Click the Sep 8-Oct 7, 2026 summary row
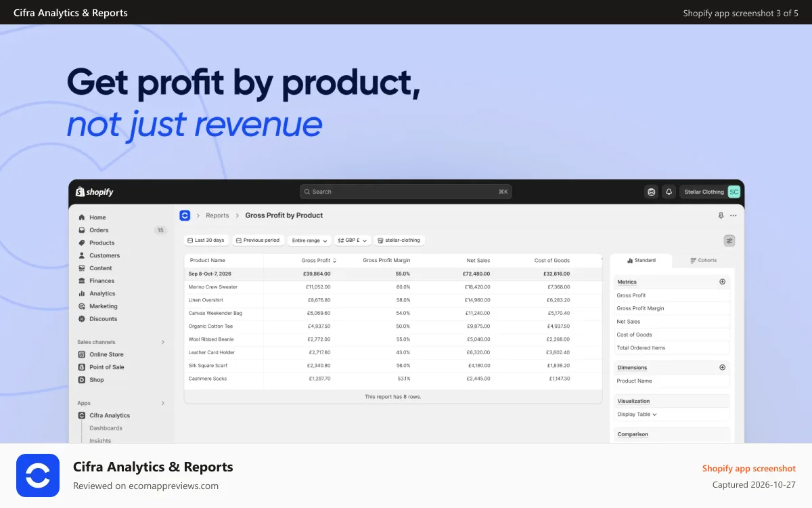This screenshot has height=508, width=812. [392, 274]
